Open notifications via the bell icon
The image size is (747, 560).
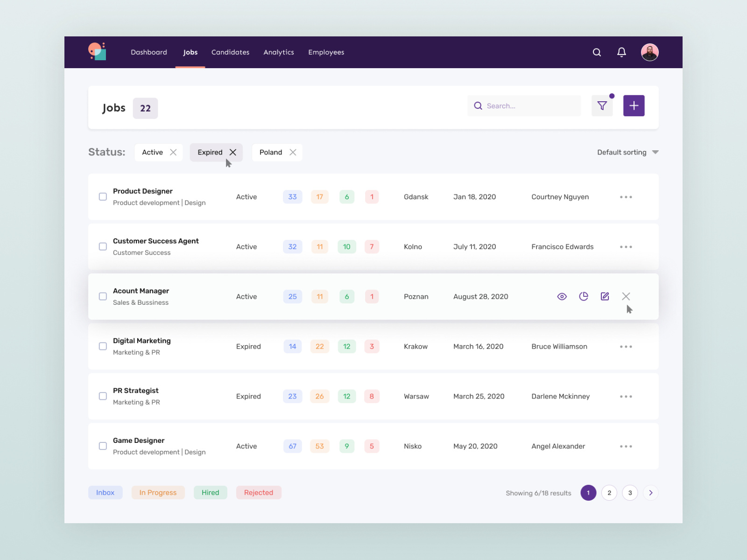pyautogui.click(x=621, y=52)
